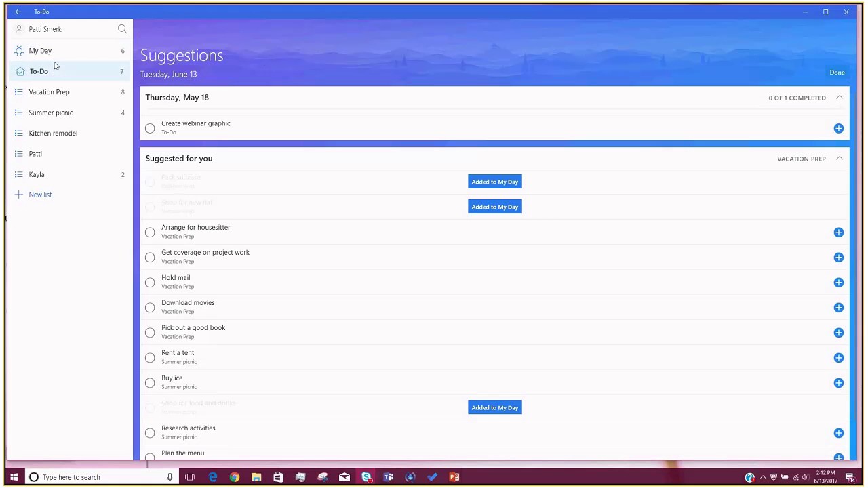Add Pick out a good book plus
The image size is (868, 488).
pyautogui.click(x=838, y=333)
